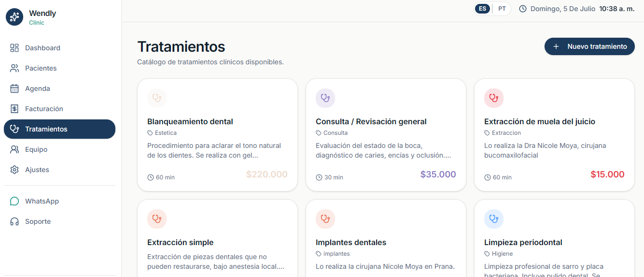Click stethoscope icon on Blanqueamiento dental card

pos(157,98)
